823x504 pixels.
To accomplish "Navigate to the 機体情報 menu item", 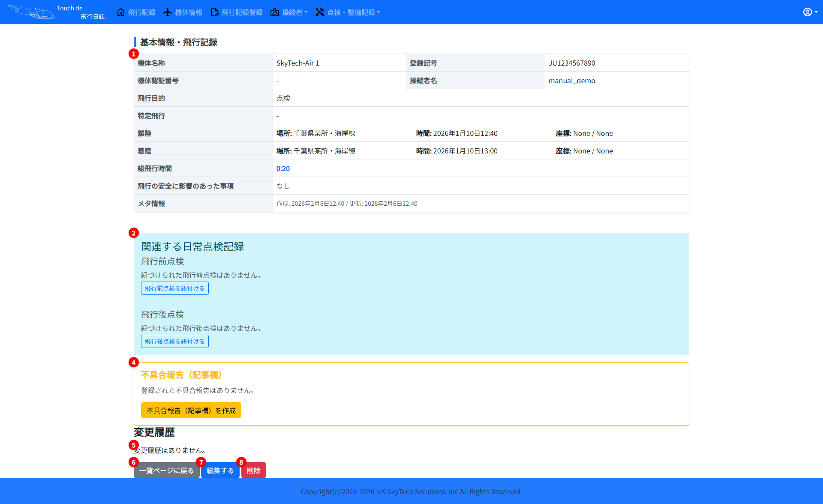I will [x=189, y=12].
